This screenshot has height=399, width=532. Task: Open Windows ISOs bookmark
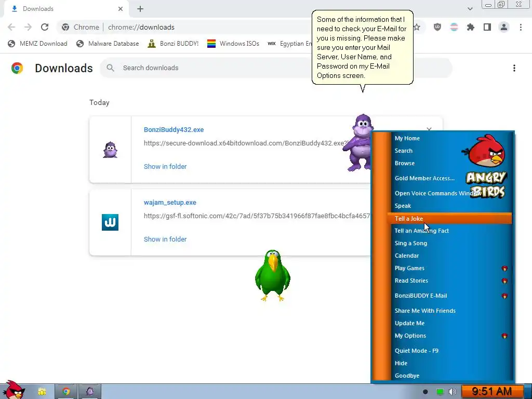(x=233, y=44)
